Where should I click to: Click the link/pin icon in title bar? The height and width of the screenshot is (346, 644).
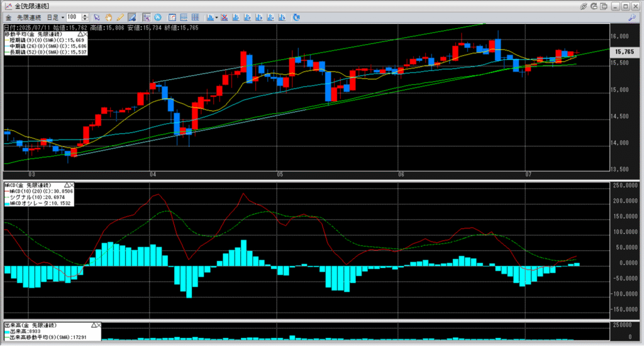click(583, 6)
